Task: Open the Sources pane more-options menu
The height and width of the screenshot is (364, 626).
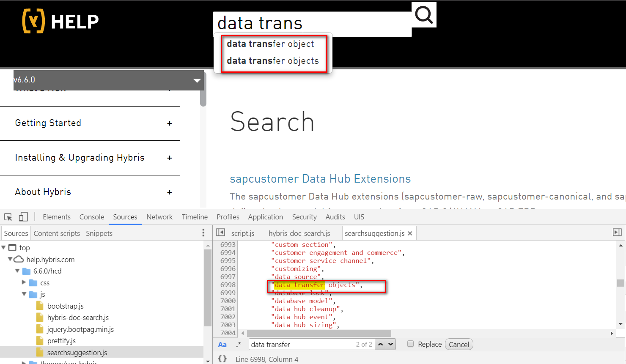Action: (203, 233)
